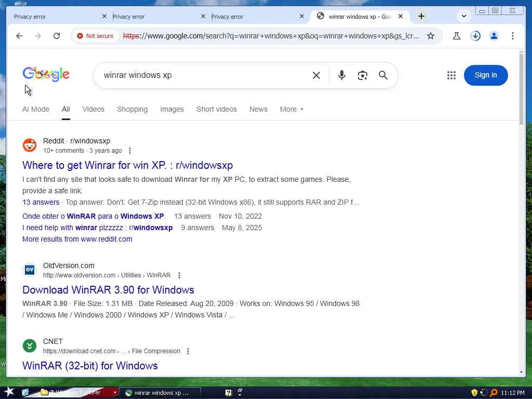
Task: Open the 13 answers link
Action: [x=41, y=202]
